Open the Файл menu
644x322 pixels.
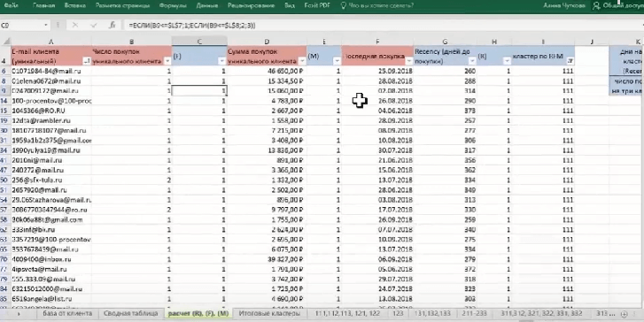click(x=11, y=5)
